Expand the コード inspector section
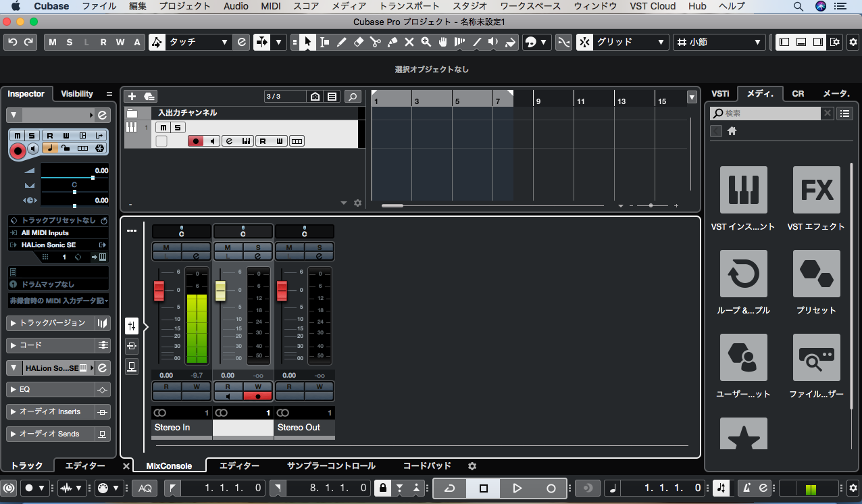The width and height of the screenshot is (862, 504). click(50, 345)
